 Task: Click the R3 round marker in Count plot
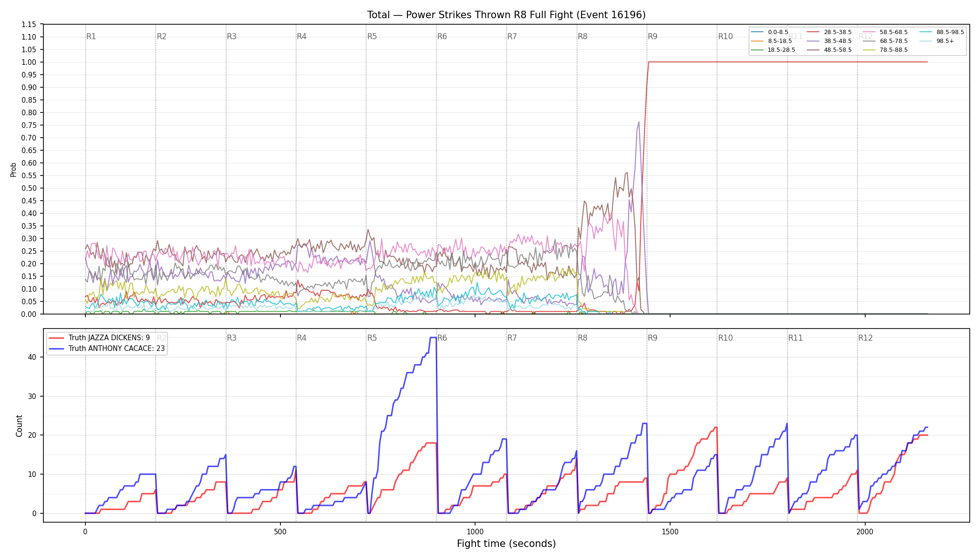231,338
